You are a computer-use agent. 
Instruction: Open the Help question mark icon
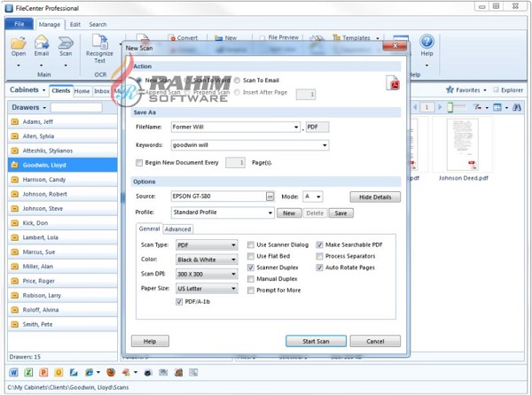click(426, 42)
